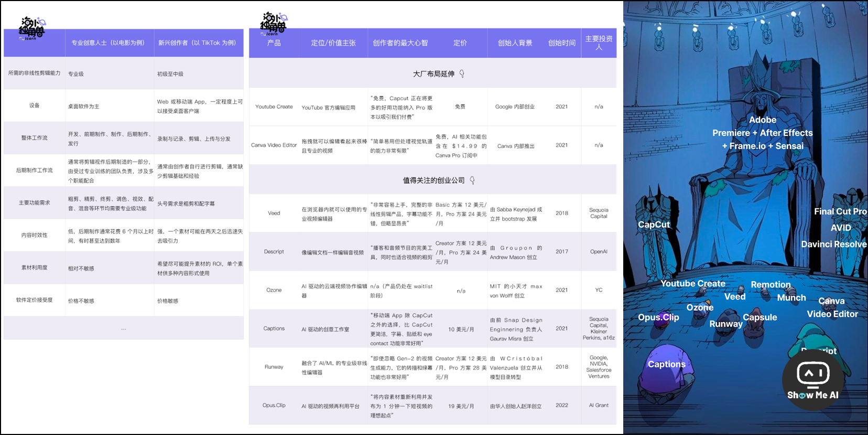Click the Remotion label in the illustration
The height and width of the screenshot is (435, 868).
771,284
